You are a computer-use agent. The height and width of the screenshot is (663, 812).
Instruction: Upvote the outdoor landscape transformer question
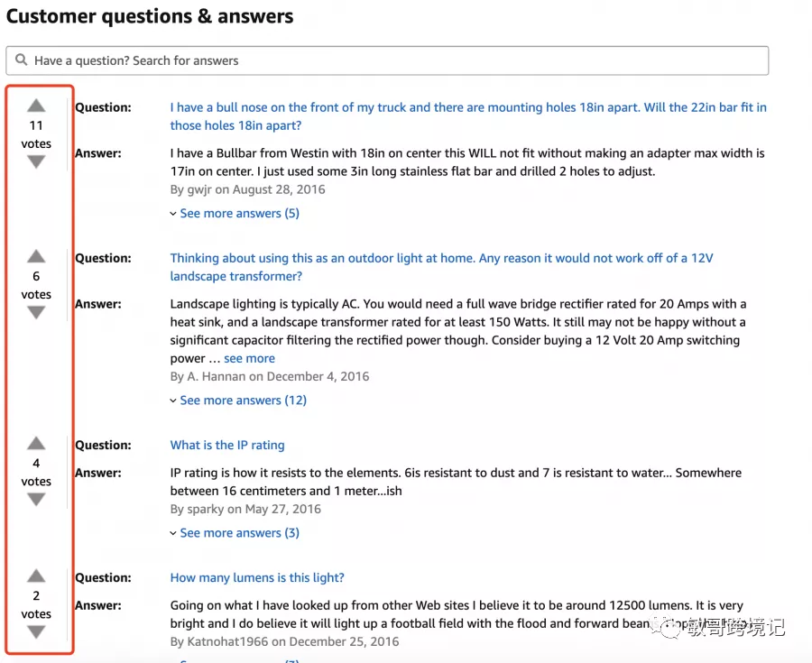[36, 257]
